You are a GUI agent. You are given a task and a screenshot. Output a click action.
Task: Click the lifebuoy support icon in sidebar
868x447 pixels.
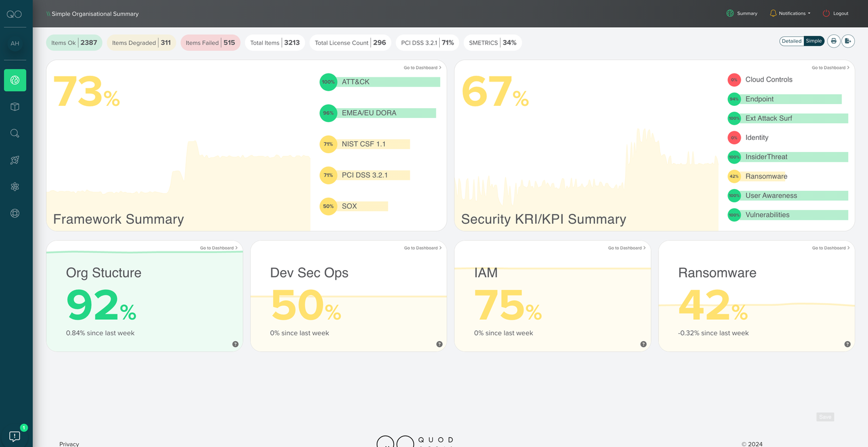pos(15,213)
